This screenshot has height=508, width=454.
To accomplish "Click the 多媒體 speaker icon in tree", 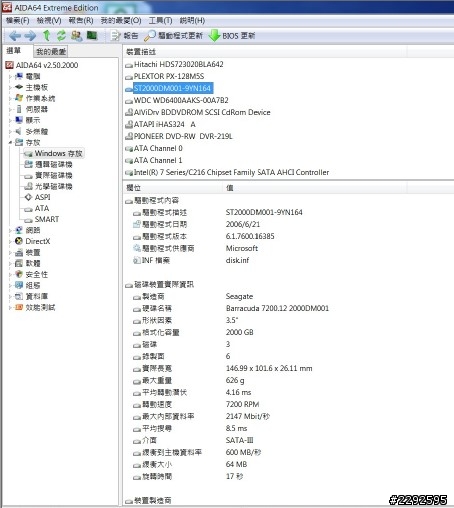I will pos(19,131).
